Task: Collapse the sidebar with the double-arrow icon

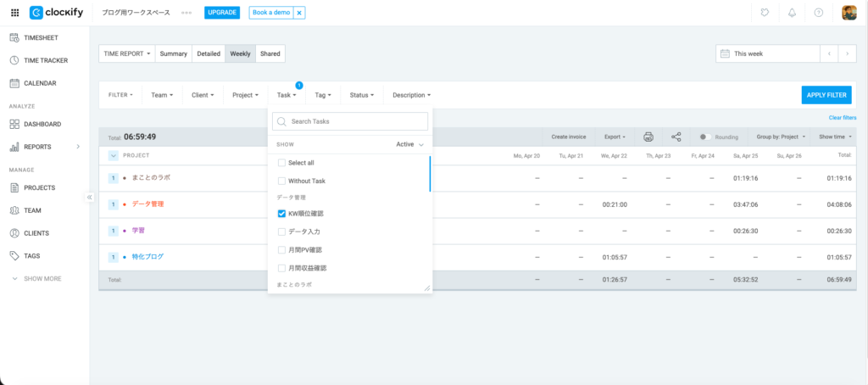Action: click(90, 197)
